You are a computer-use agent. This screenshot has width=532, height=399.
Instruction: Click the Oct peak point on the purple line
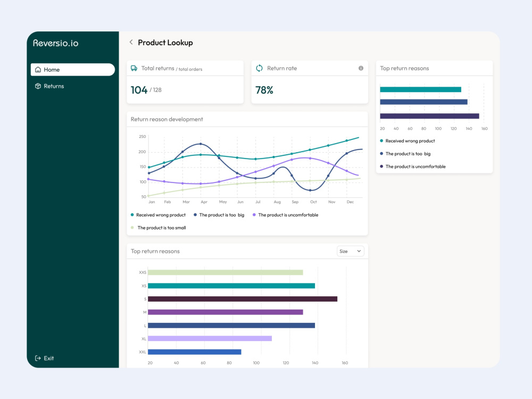pyautogui.click(x=310, y=158)
